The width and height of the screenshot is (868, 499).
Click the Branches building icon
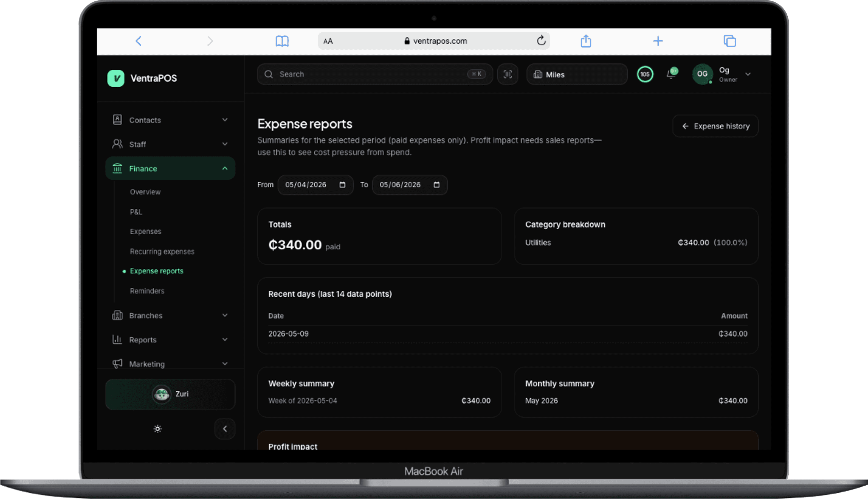pyautogui.click(x=117, y=315)
